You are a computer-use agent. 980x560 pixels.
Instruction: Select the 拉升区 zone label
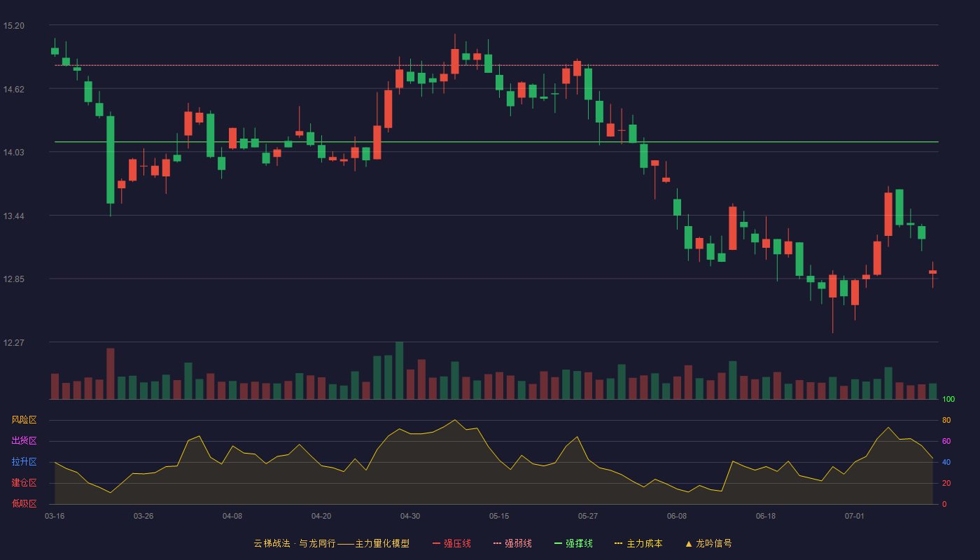pos(24,462)
